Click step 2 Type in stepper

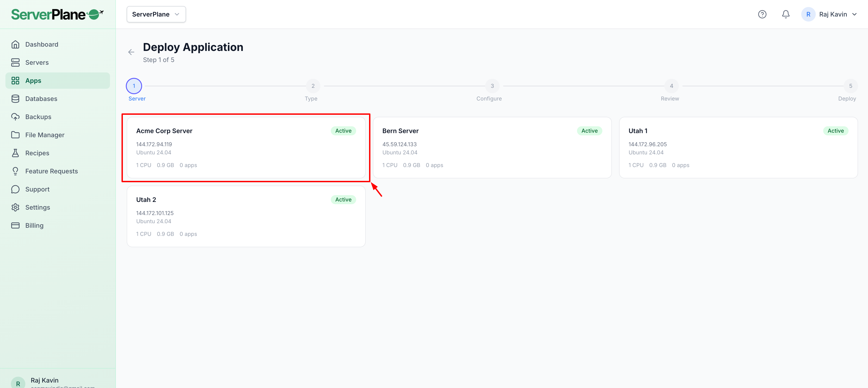[313, 86]
